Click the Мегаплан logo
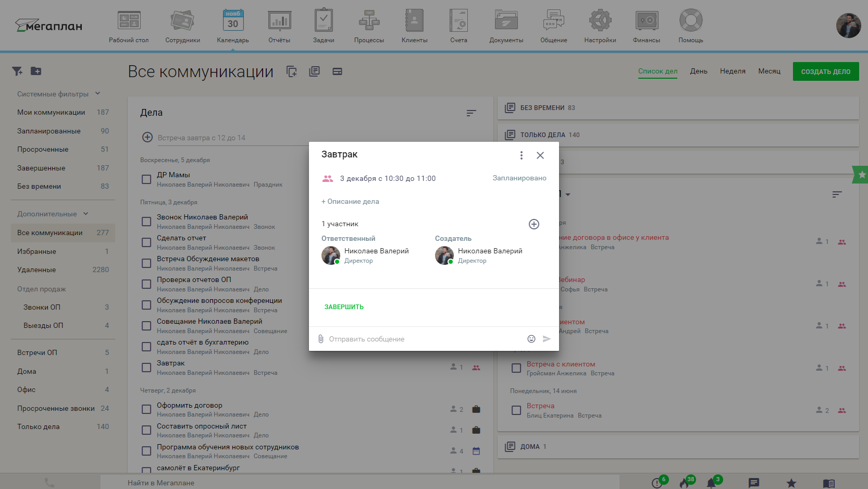 point(48,26)
